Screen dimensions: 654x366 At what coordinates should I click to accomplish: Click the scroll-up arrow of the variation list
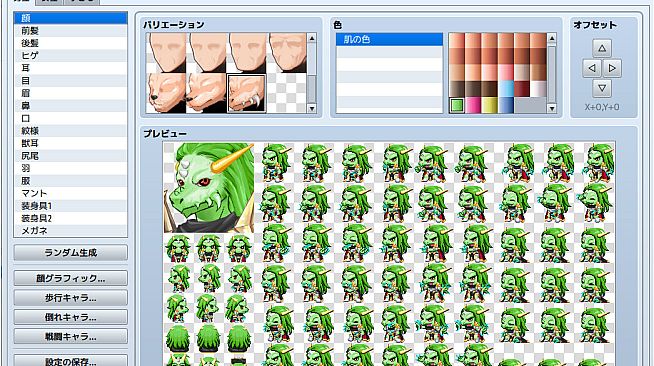tap(312, 38)
